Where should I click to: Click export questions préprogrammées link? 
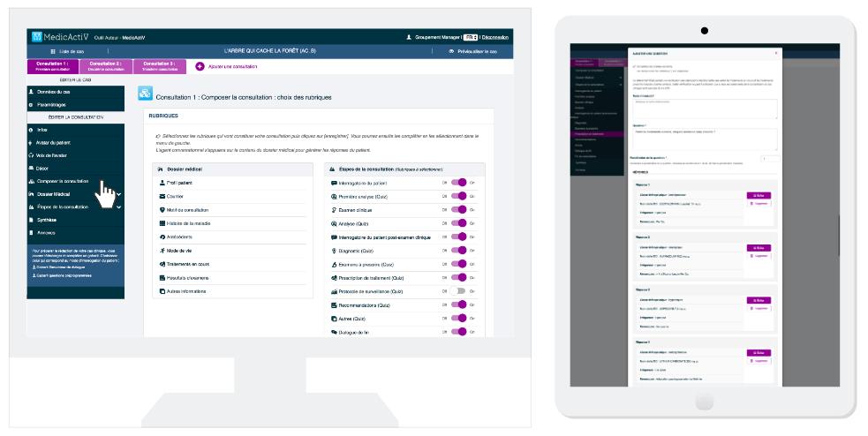click(x=62, y=275)
